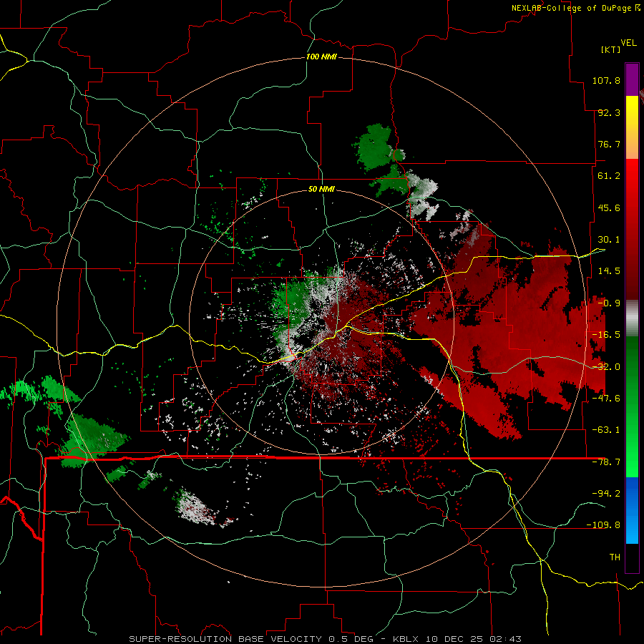Select the 30.1 legend value
Screen dimensions: 644x644
[609, 240]
